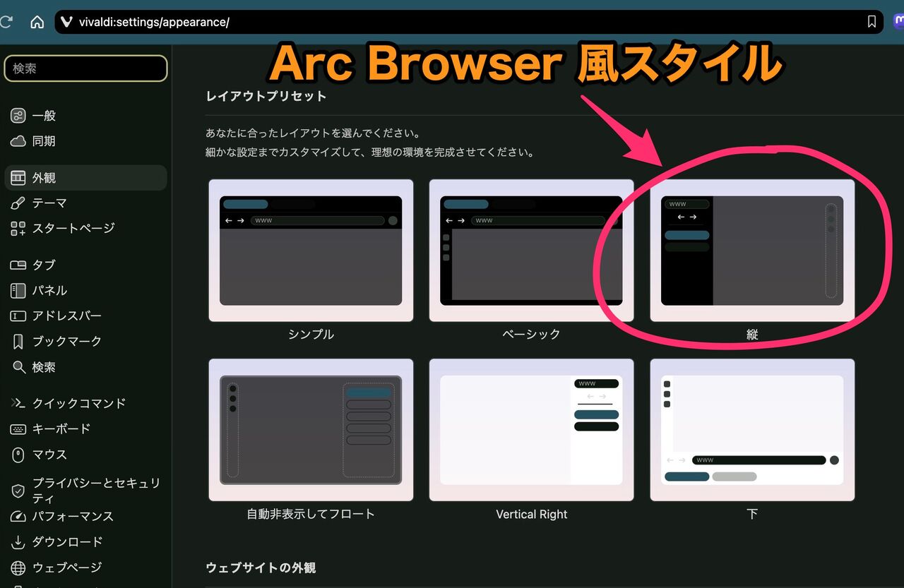Click the Reload page icon
Image resolution: width=904 pixels, height=588 pixels.
tap(6, 22)
